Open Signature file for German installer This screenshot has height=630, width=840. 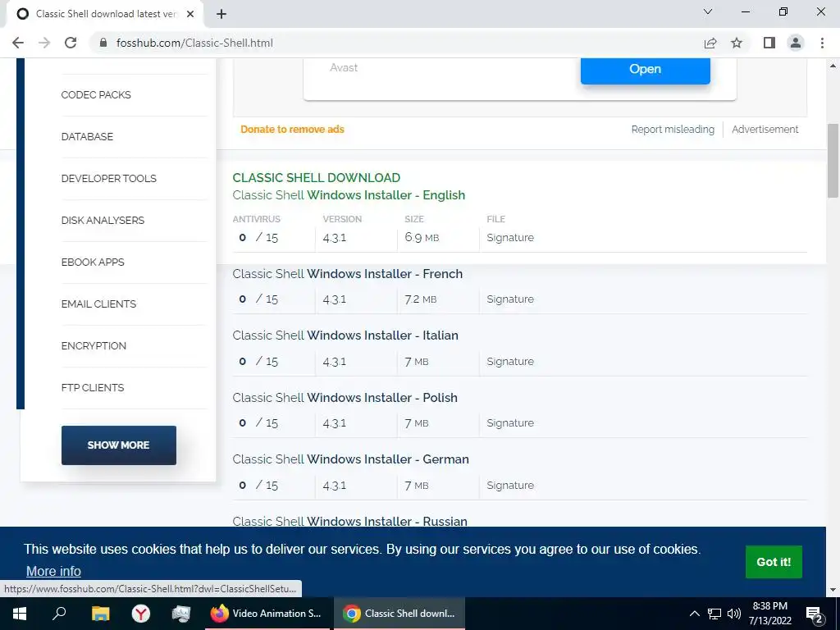click(510, 485)
